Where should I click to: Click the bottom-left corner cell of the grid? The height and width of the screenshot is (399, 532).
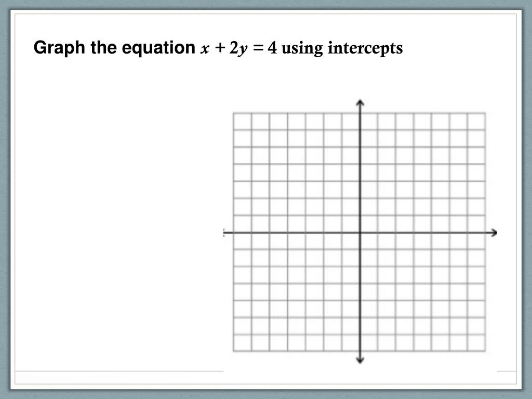(243, 343)
